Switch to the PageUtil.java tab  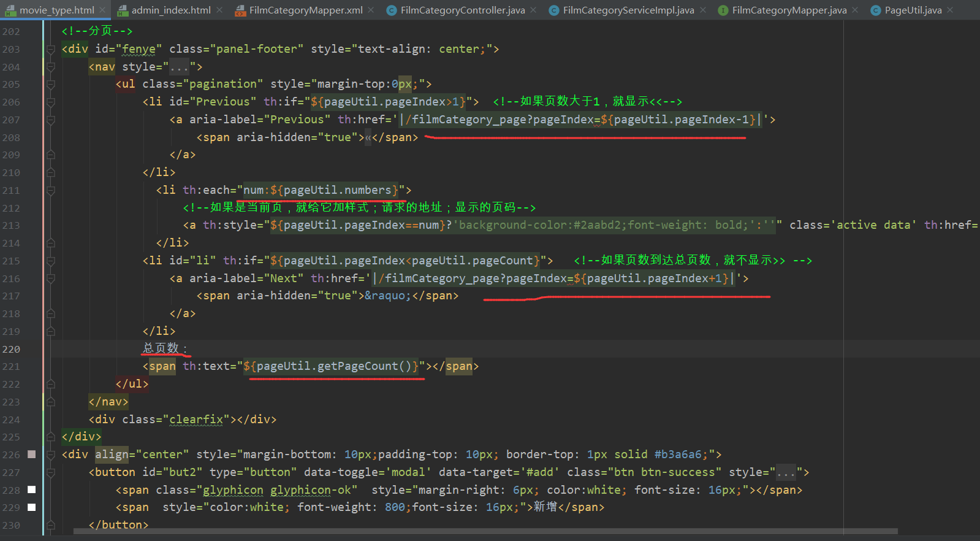point(913,10)
